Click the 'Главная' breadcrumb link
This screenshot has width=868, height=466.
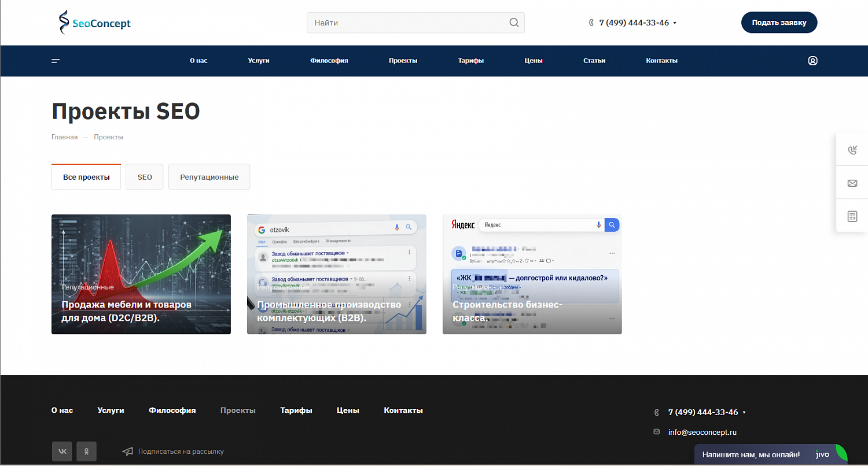[x=64, y=137]
